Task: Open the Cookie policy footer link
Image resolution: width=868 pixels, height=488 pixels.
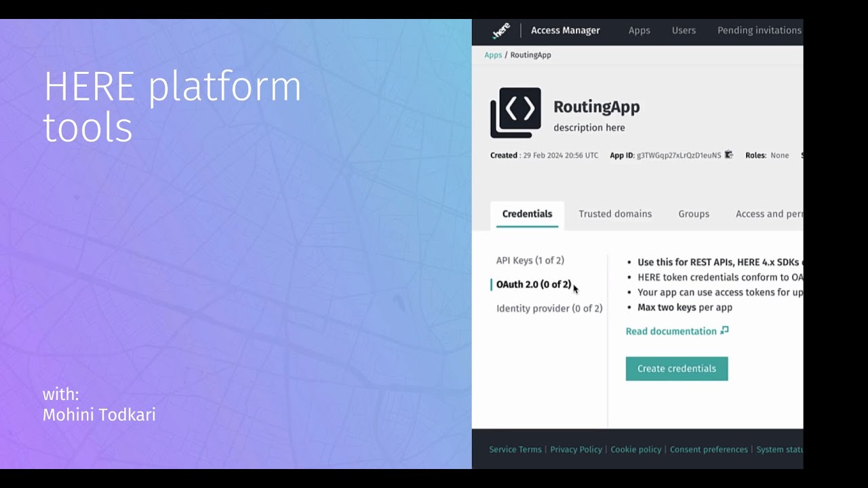Action: (636, 449)
